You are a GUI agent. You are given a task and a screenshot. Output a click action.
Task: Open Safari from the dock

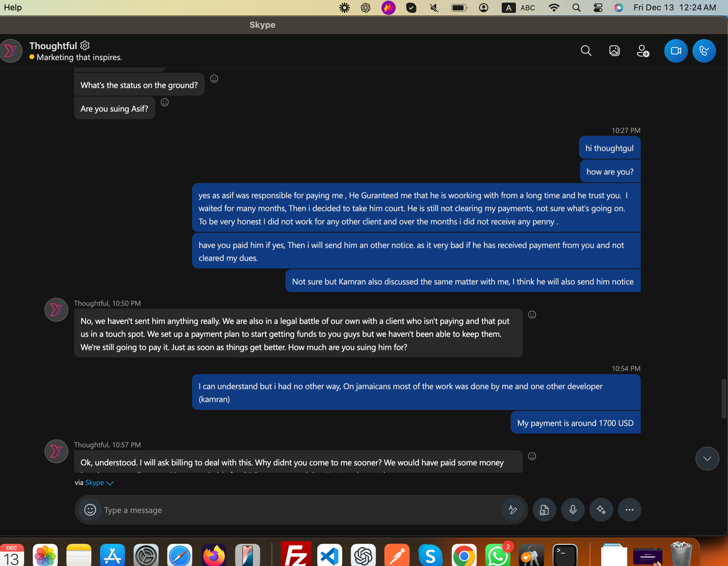pyautogui.click(x=180, y=555)
